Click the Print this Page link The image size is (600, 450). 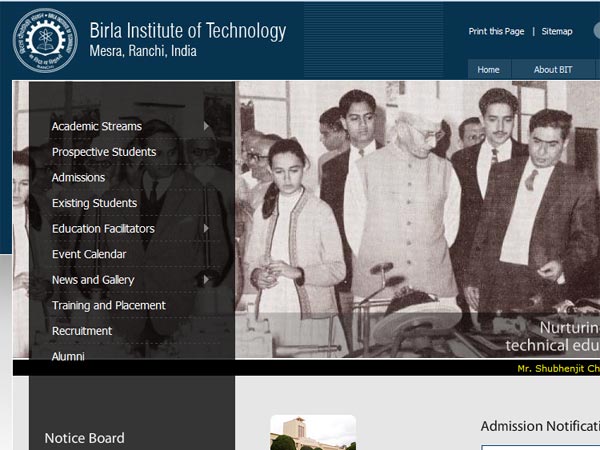click(496, 31)
